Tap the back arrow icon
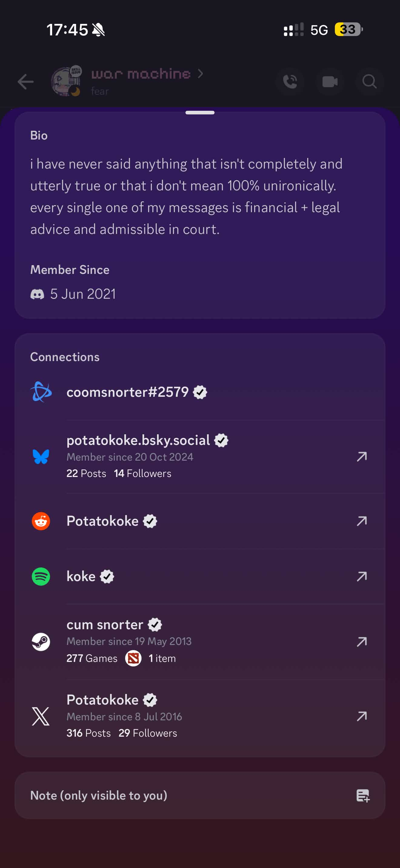The height and width of the screenshot is (868, 400). pos(26,82)
